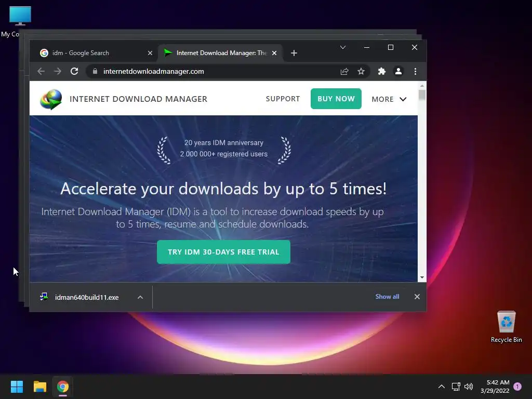Expand the MORE navigation menu

(389, 99)
